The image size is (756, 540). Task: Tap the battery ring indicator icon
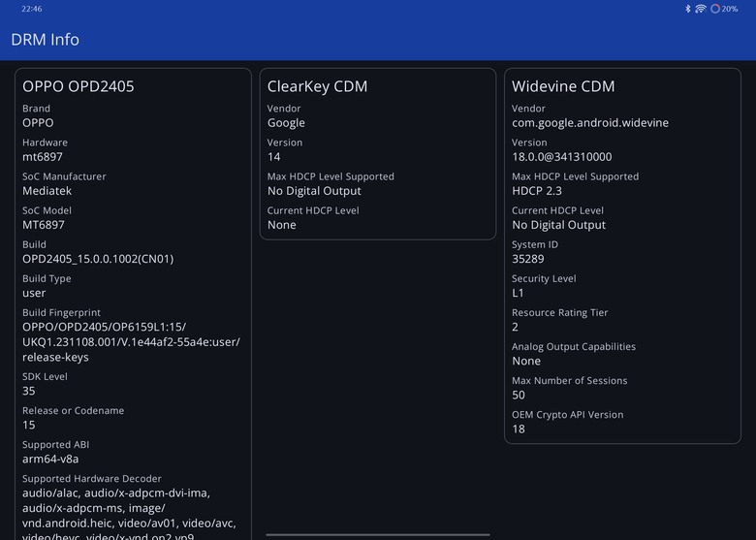pos(715,9)
